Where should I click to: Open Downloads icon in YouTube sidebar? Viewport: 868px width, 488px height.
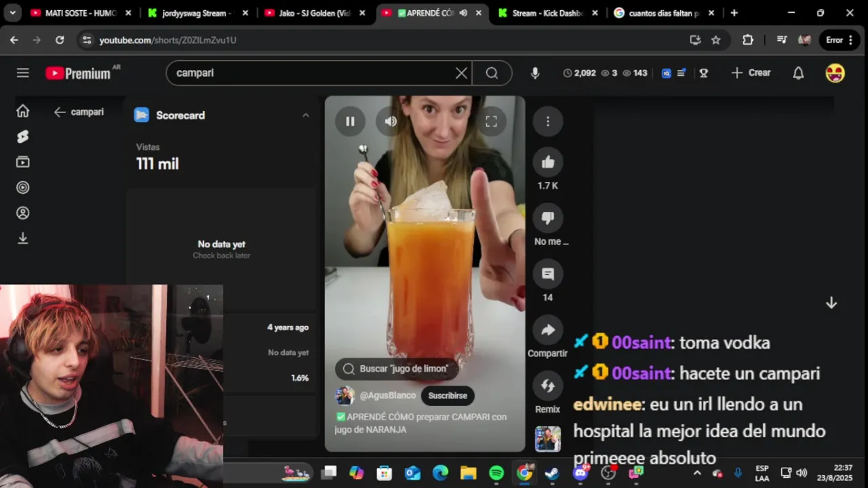coord(23,239)
